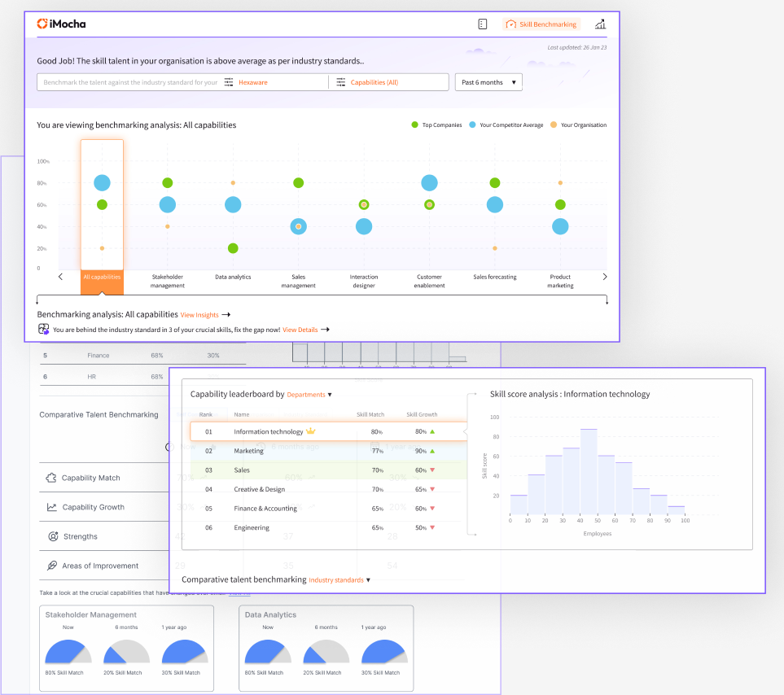Screen dimensions: 784x695
Task: Click the tallest histogram bar in skill score chart
Action: click(x=589, y=472)
